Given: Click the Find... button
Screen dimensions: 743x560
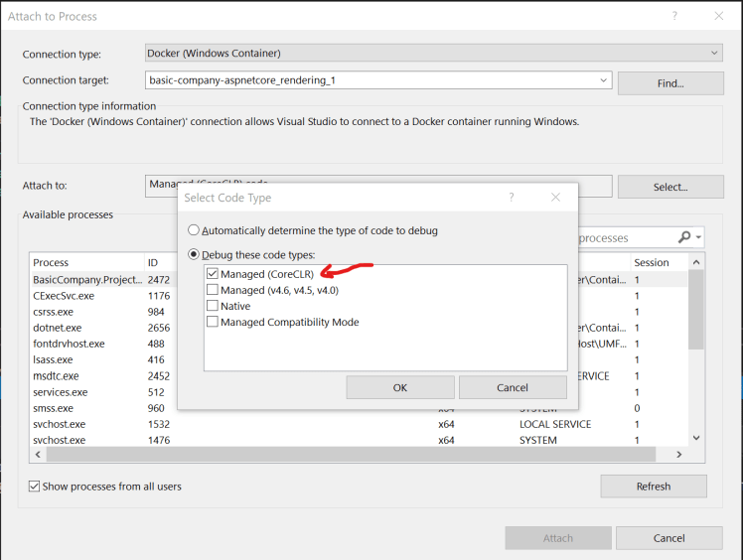Looking at the screenshot, I should click(x=669, y=83).
